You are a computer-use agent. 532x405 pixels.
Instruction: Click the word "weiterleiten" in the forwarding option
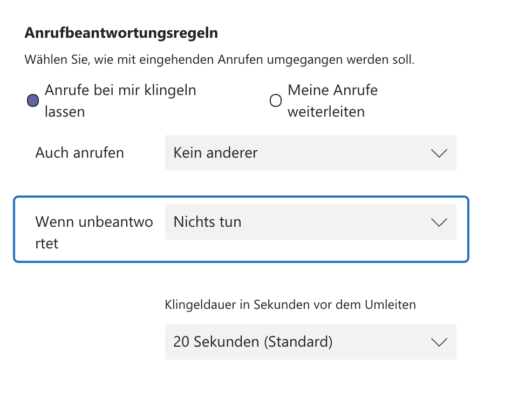(x=326, y=112)
